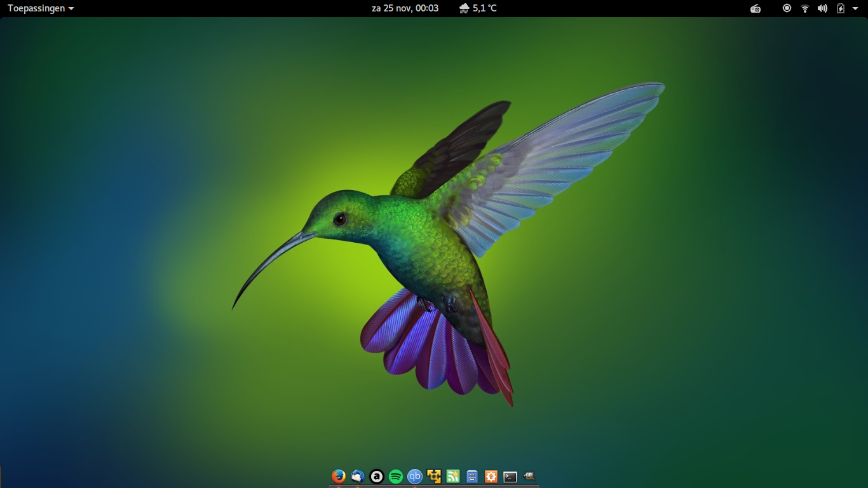Viewport: 868px width, 488px height.
Task: Open the weather indicator showing 5,1 °C
Action: pyautogui.click(x=478, y=8)
